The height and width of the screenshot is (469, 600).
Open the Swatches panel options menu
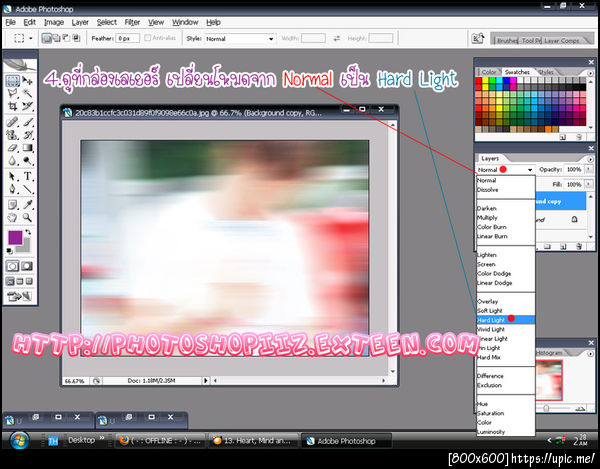click(590, 73)
